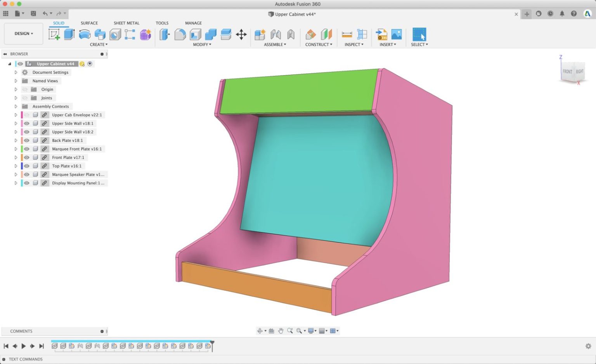Activate the Extrude tool
Viewport: 596px width, 364px height.
point(69,35)
